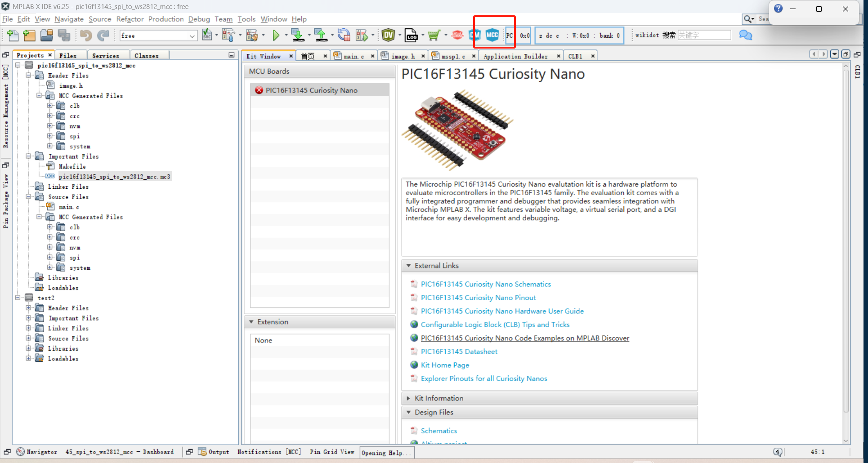Click the Undo arrow in toolbar
The height and width of the screenshot is (463, 868).
pyautogui.click(x=86, y=35)
